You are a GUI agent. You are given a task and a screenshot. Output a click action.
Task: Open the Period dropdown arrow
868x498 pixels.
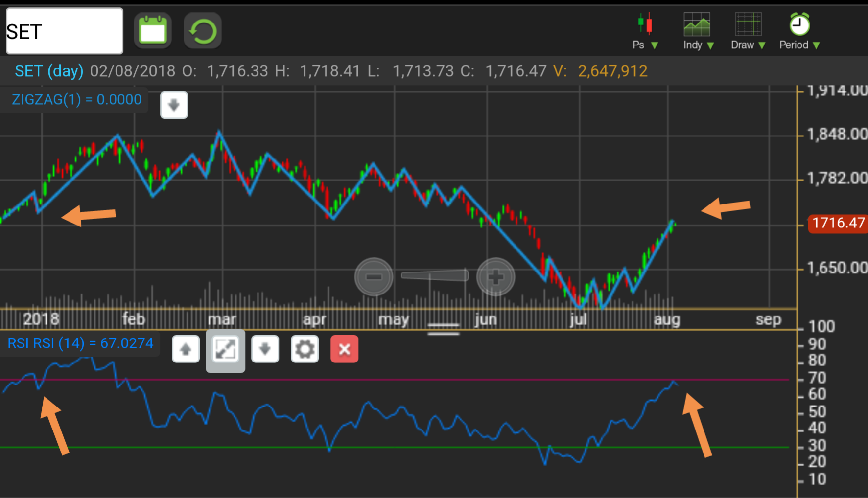tap(816, 45)
